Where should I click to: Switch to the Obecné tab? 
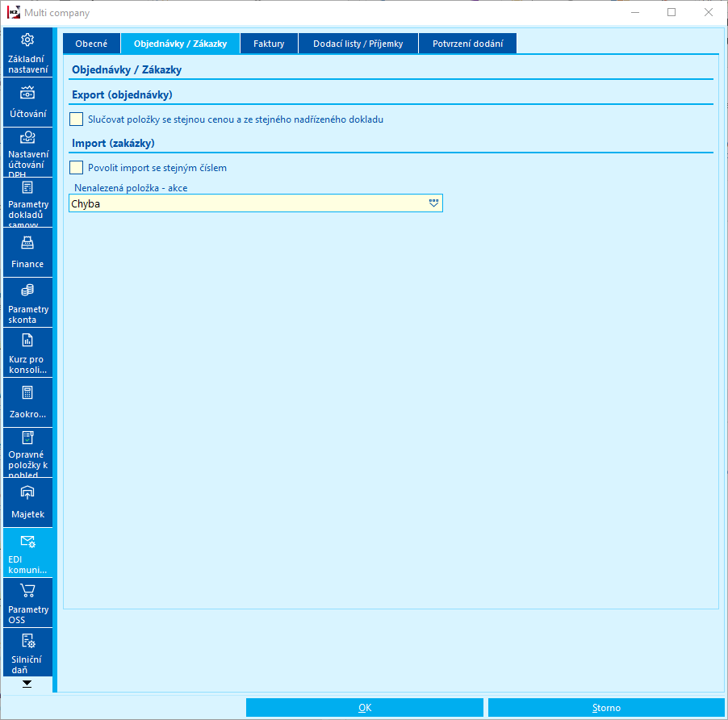point(91,44)
